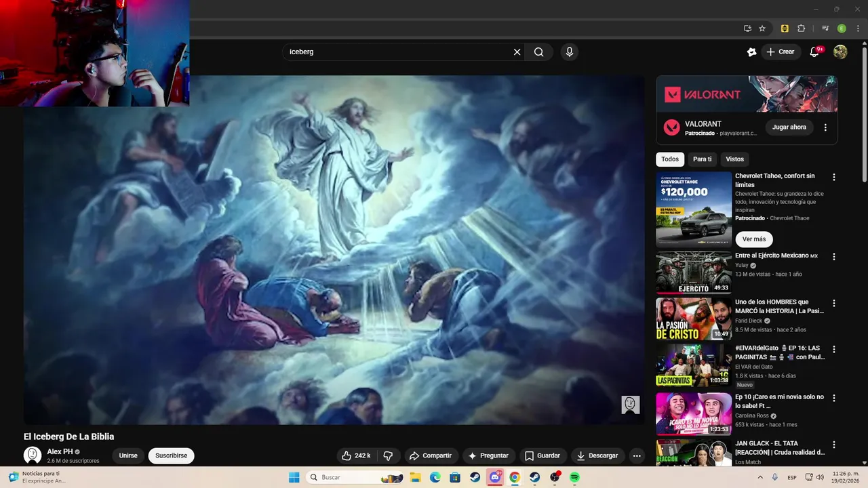The width and height of the screenshot is (868, 488).
Task: Open Las Paginitas video thumbnail
Action: (694, 365)
